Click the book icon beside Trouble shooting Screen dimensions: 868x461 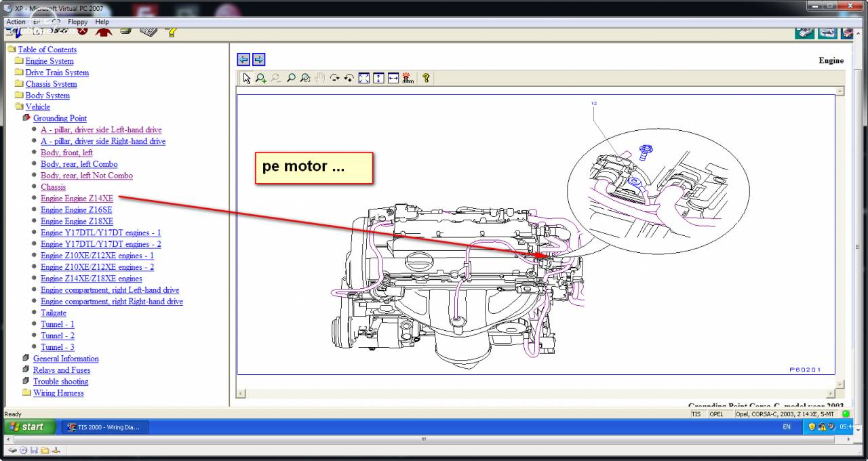26,382
